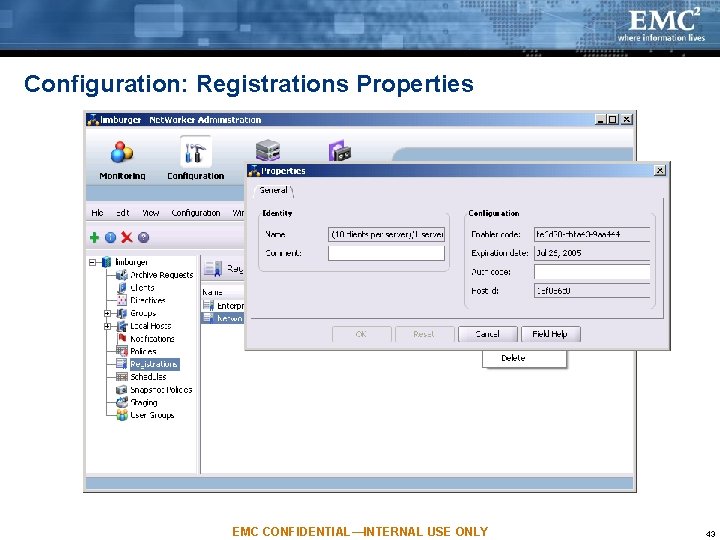This screenshot has height=540, width=720.
Task: Click the red X Delete icon
Action: click(127, 237)
